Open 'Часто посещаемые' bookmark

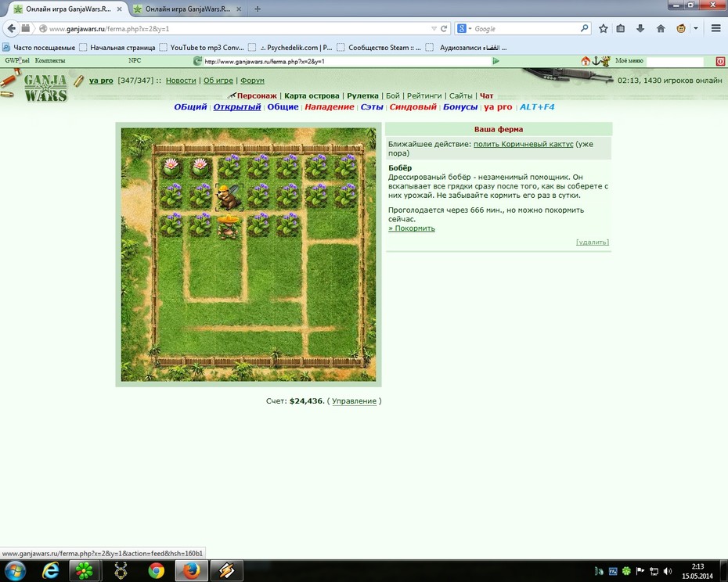(39, 48)
